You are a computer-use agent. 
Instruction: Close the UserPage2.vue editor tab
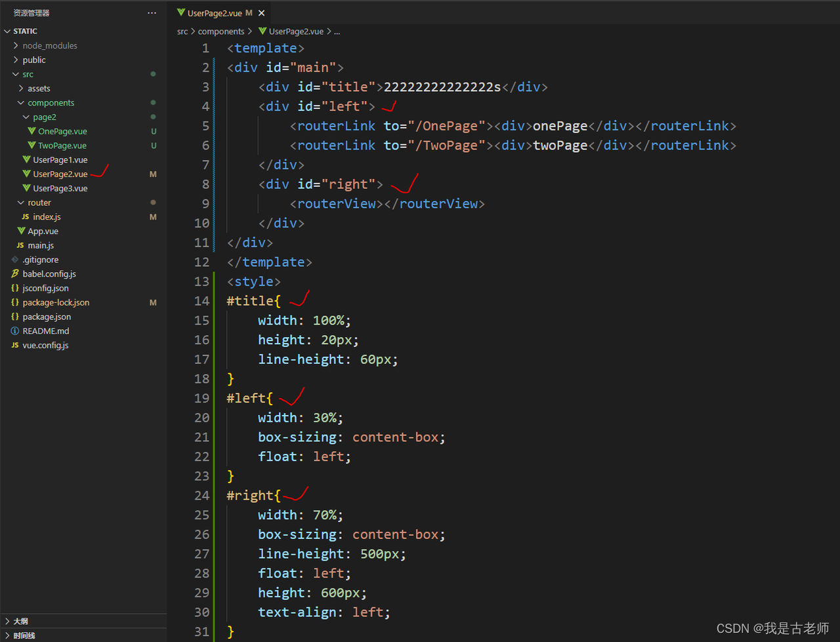pos(262,13)
